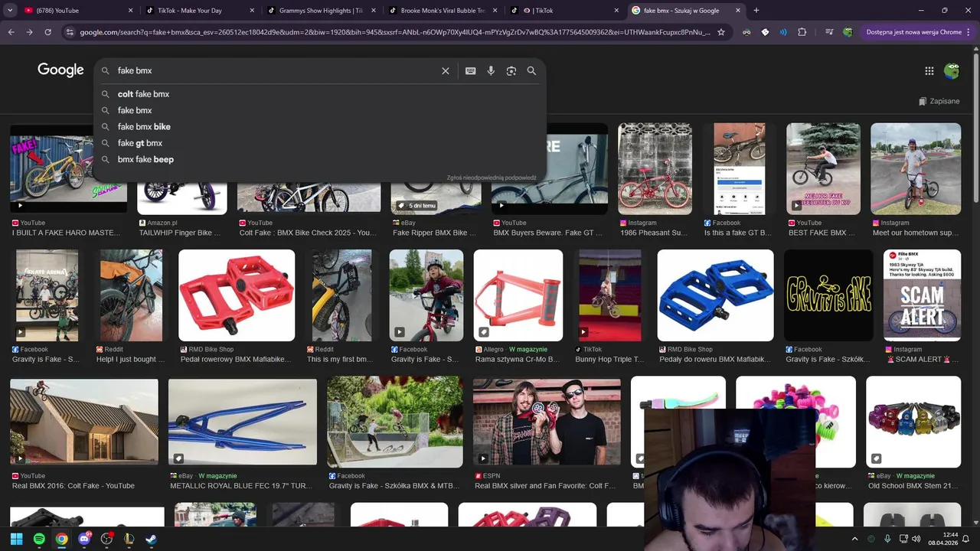Switch to Grammys Show Highlights tab
The height and width of the screenshot is (551, 980).
click(x=321, y=11)
